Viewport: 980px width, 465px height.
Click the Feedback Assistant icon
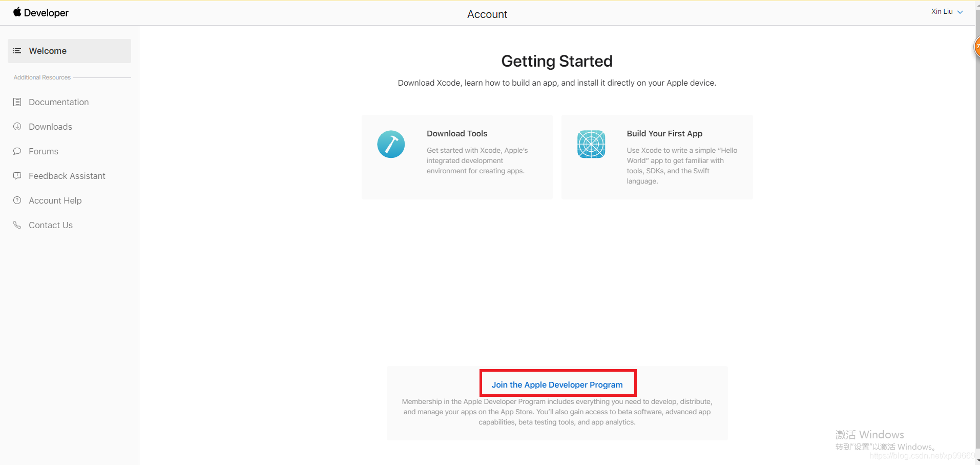click(x=17, y=175)
